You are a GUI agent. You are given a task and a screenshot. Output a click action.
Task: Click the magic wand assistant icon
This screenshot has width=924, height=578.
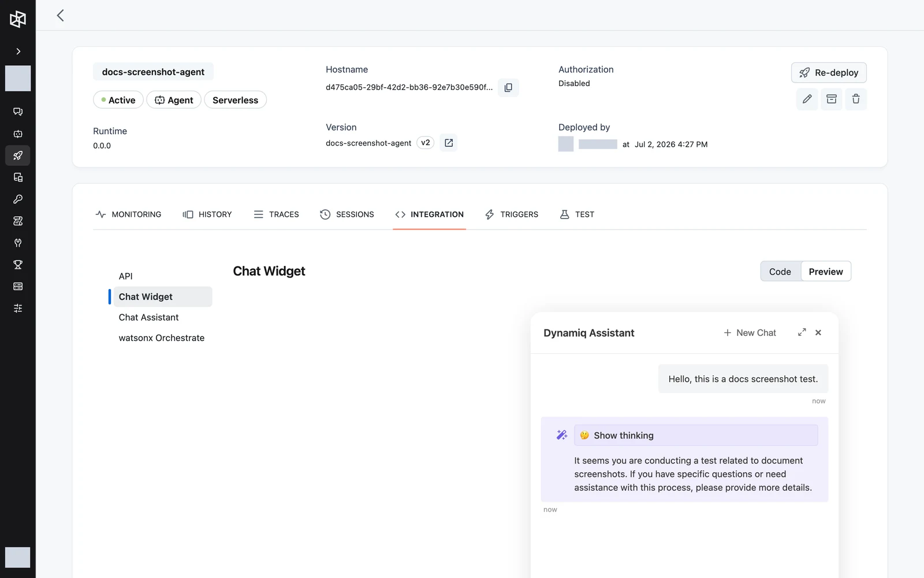click(561, 435)
